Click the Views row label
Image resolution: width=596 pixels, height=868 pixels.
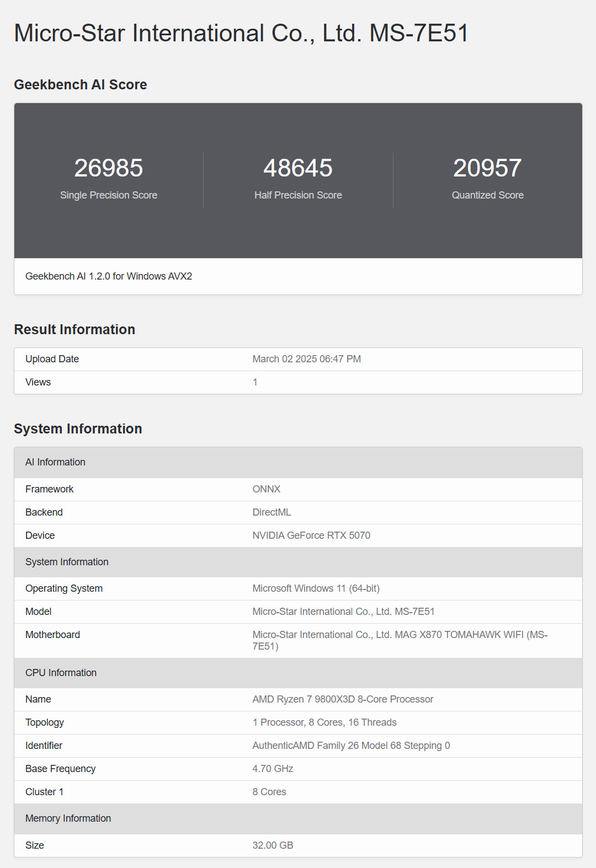pos(38,382)
